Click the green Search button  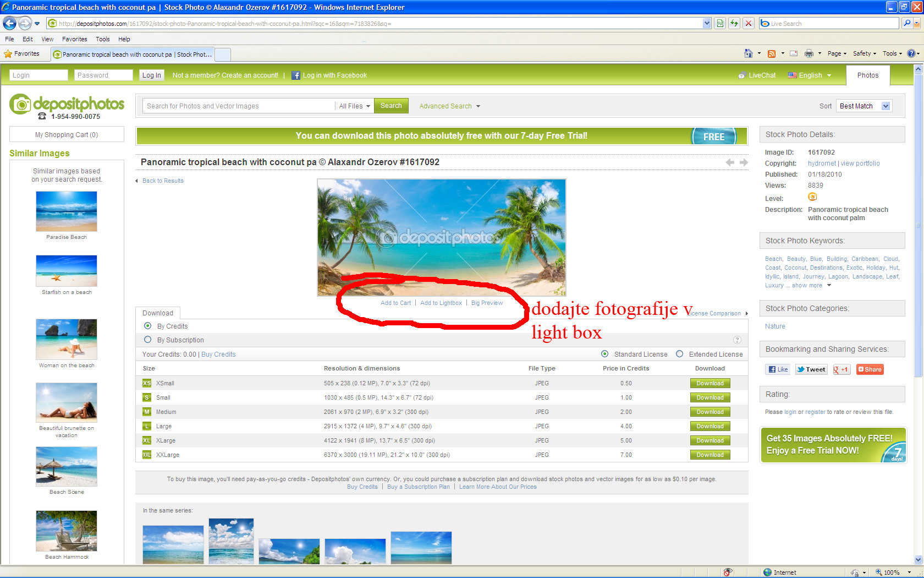[x=391, y=106]
